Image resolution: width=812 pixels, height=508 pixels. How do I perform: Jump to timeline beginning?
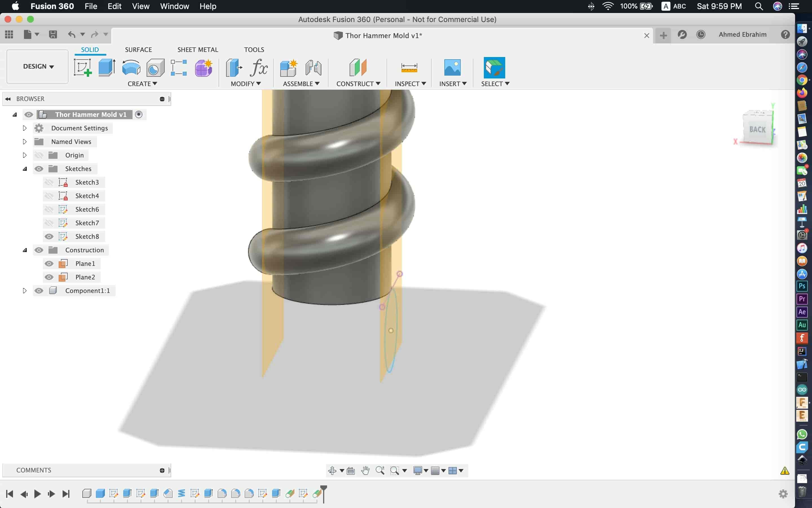(10, 494)
